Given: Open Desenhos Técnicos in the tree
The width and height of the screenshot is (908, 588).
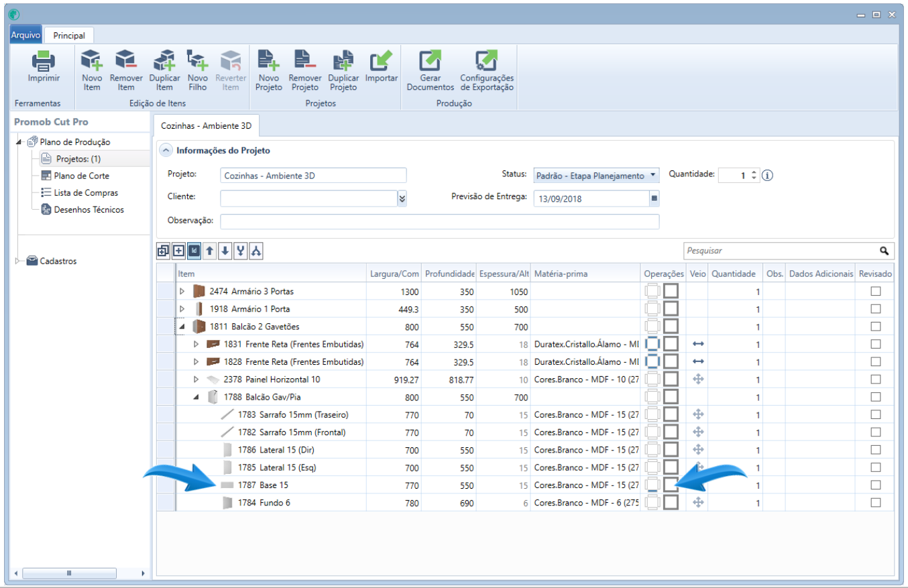Looking at the screenshot, I should [x=89, y=209].
